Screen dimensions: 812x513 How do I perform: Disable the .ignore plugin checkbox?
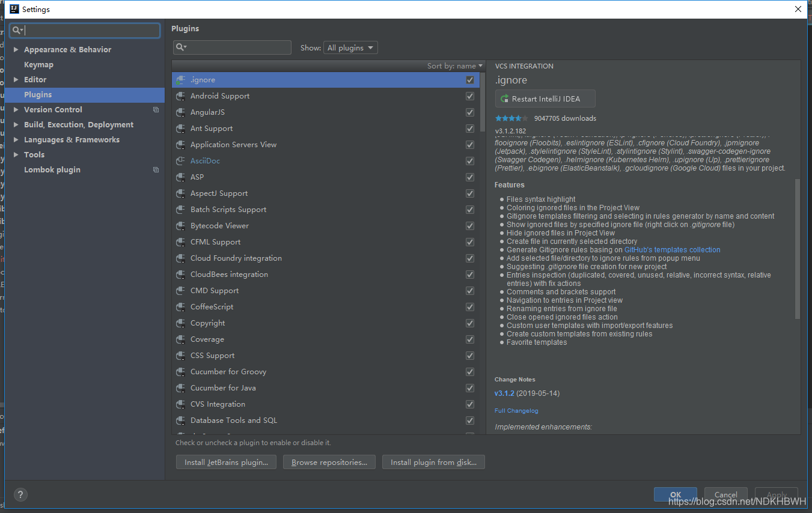point(470,80)
